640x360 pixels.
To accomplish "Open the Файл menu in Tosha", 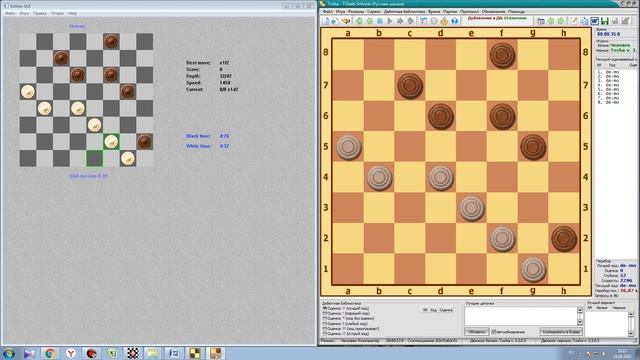I will point(328,12).
